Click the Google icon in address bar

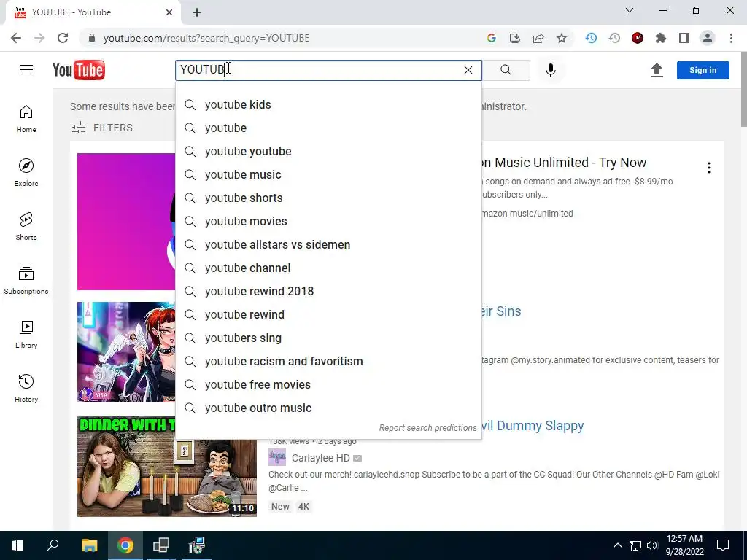pyautogui.click(x=492, y=38)
